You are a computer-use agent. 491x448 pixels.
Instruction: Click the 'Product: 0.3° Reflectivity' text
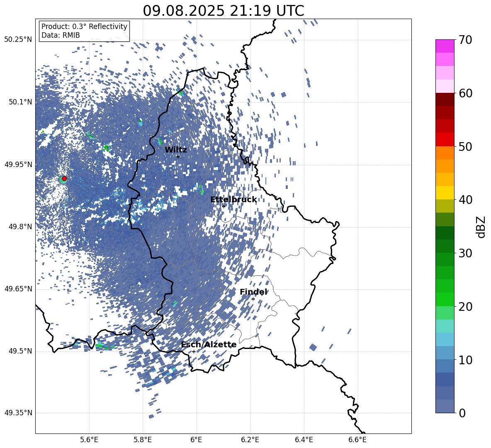(84, 27)
